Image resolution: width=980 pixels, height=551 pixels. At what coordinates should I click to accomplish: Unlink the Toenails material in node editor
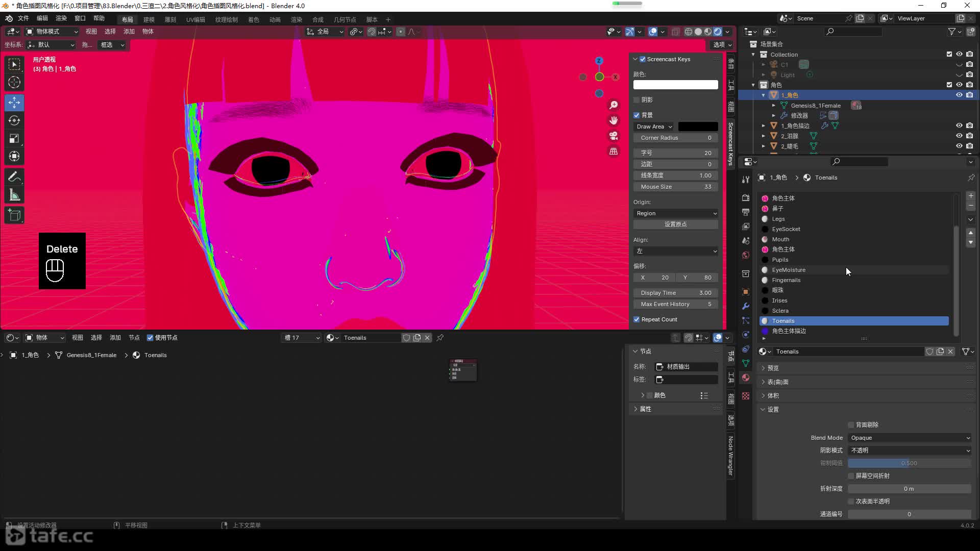(427, 338)
